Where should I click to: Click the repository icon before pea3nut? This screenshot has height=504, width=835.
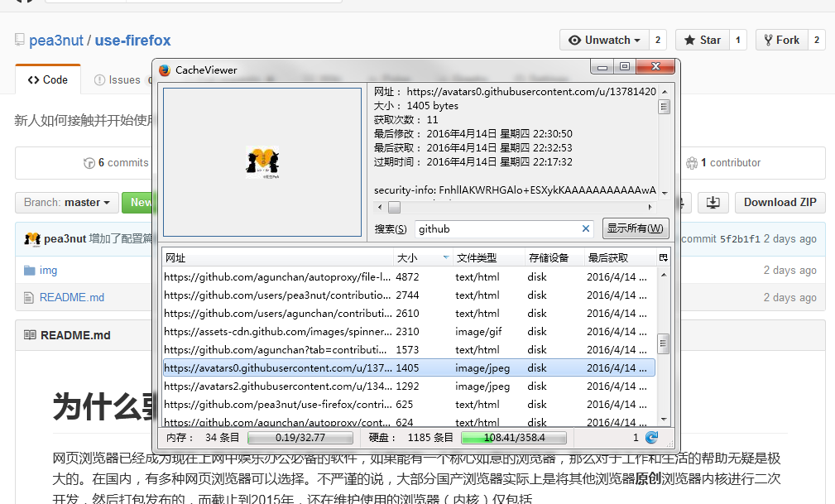[x=20, y=40]
